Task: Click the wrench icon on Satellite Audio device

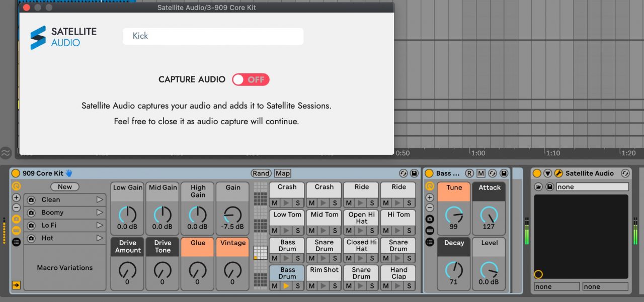Action: 558,173
